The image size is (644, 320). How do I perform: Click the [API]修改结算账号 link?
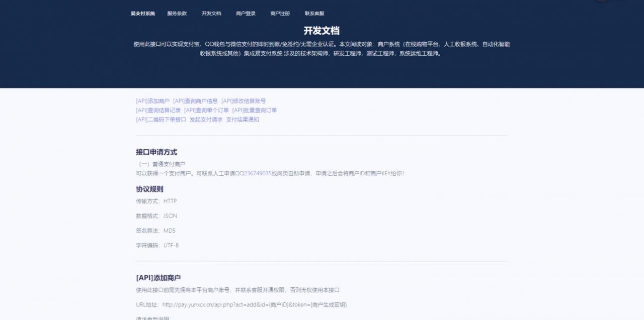pyautogui.click(x=244, y=101)
